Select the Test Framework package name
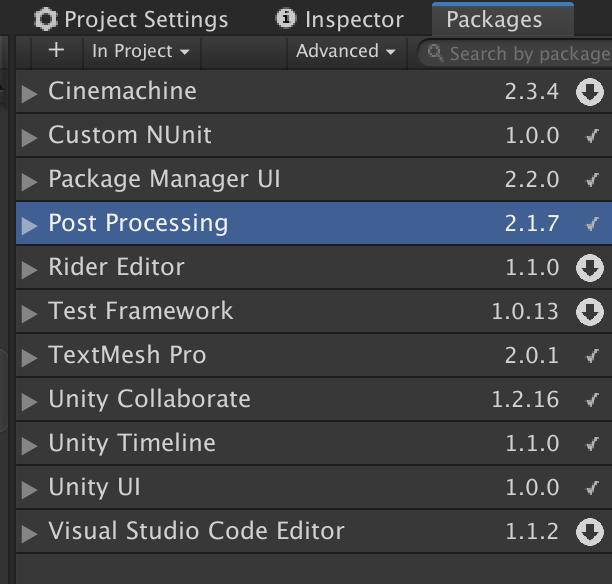 [x=140, y=311]
